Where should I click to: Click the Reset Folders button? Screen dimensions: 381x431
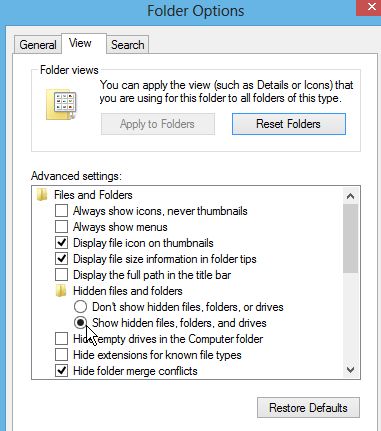pos(289,124)
